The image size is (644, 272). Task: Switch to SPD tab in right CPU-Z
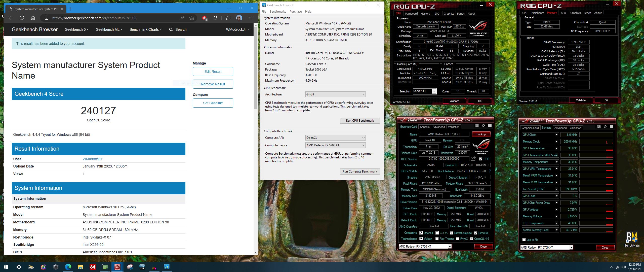563,13
